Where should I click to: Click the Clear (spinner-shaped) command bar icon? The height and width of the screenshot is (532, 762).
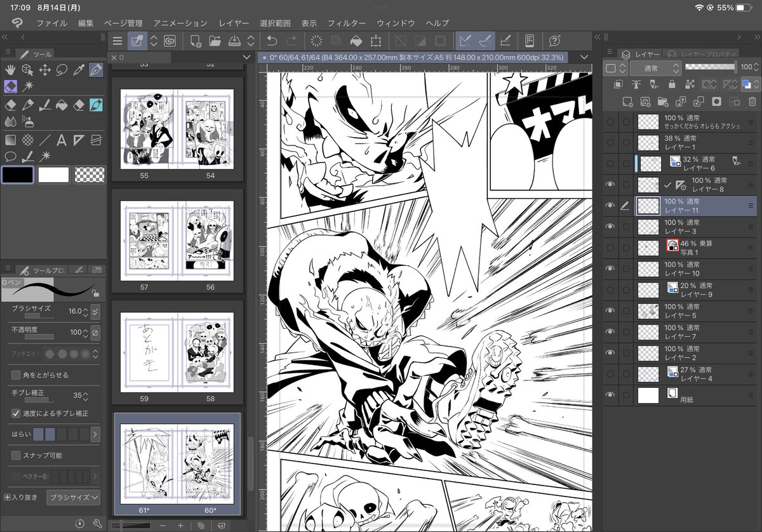(x=316, y=41)
